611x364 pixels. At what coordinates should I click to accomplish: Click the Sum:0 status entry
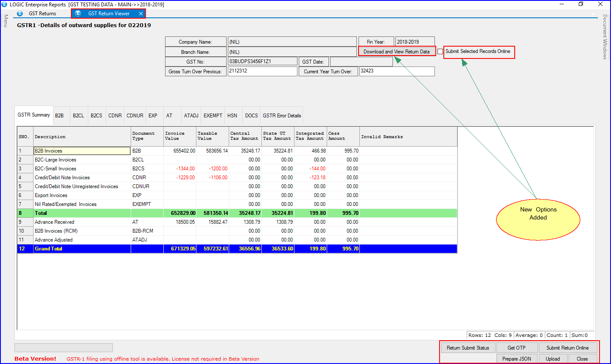coord(580,335)
